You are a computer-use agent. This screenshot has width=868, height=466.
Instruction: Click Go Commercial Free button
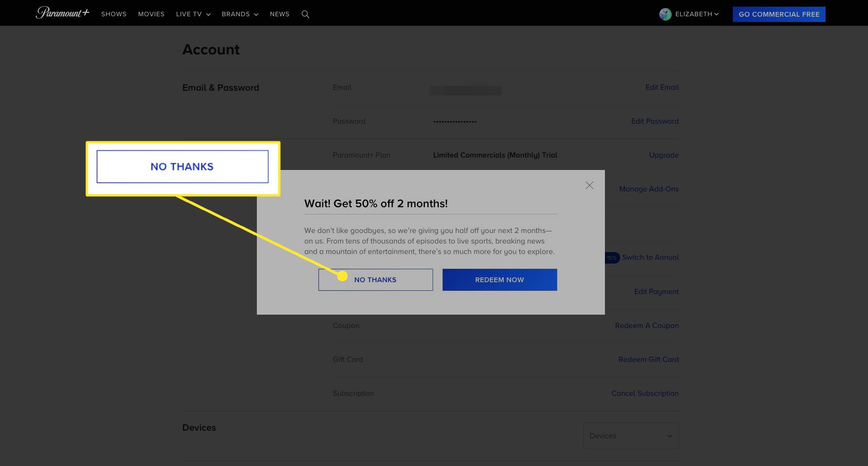click(x=779, y=14)
